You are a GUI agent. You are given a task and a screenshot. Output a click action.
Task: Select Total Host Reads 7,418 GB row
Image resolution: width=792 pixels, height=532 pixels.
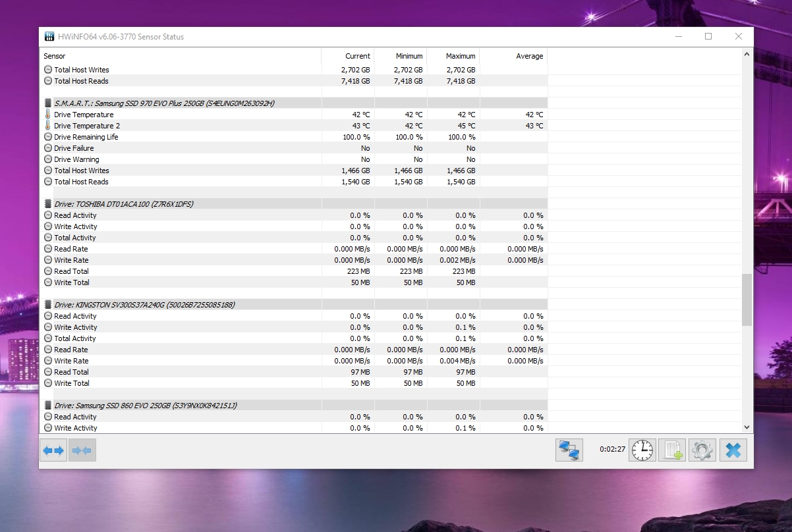click(x=293, y=81)
